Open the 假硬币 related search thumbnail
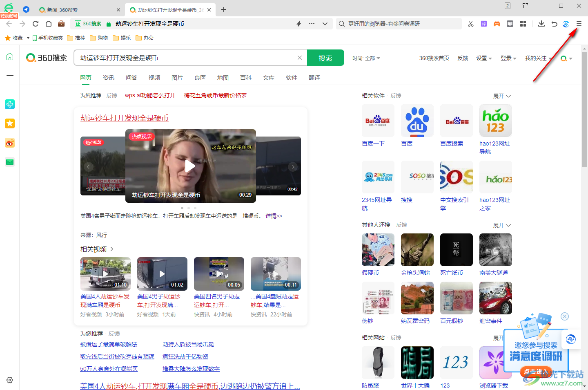 point(378,250)
